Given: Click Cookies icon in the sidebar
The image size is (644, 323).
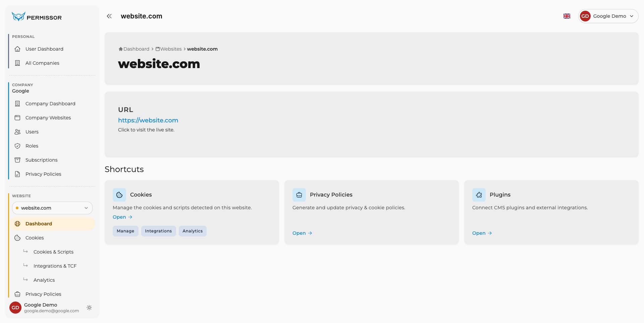Looking at the screenshot, I should click(17, 238).
